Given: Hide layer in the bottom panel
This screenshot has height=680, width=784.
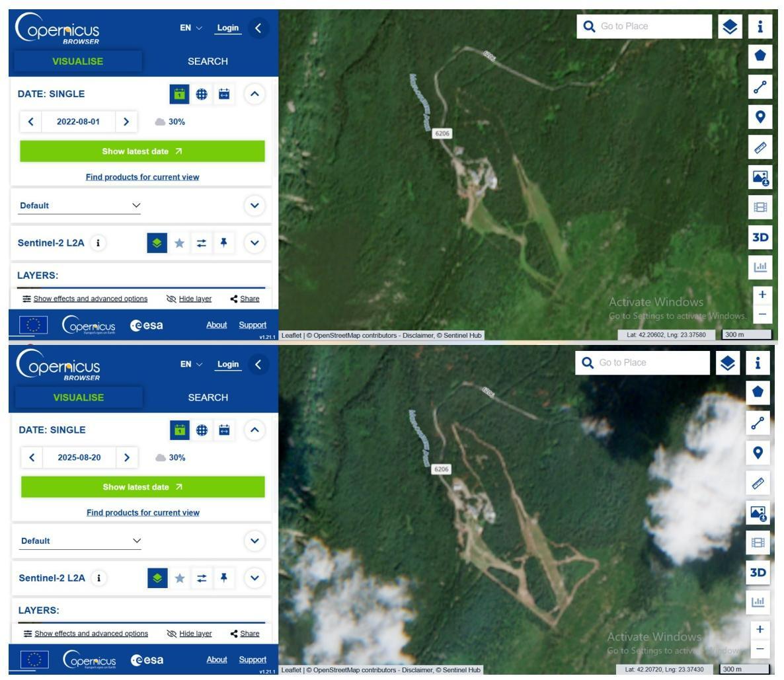Looking at the screenshot, I should pyautogui.click(x=189, y=634).
